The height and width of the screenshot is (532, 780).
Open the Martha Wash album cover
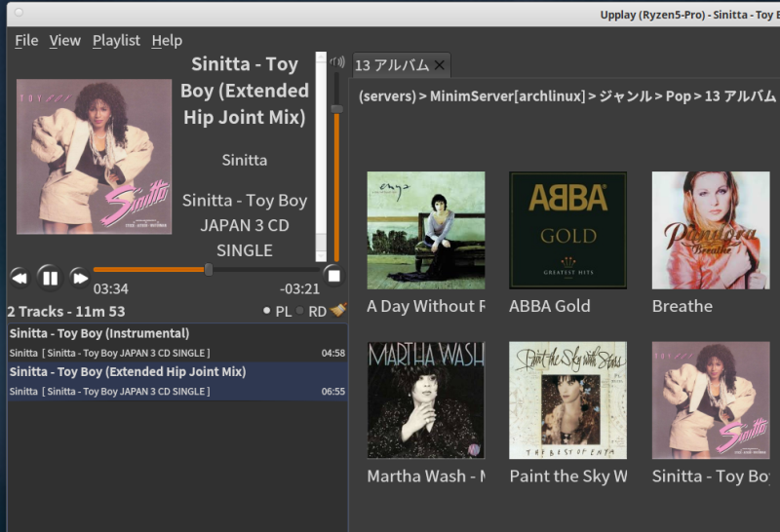point(426,400)
